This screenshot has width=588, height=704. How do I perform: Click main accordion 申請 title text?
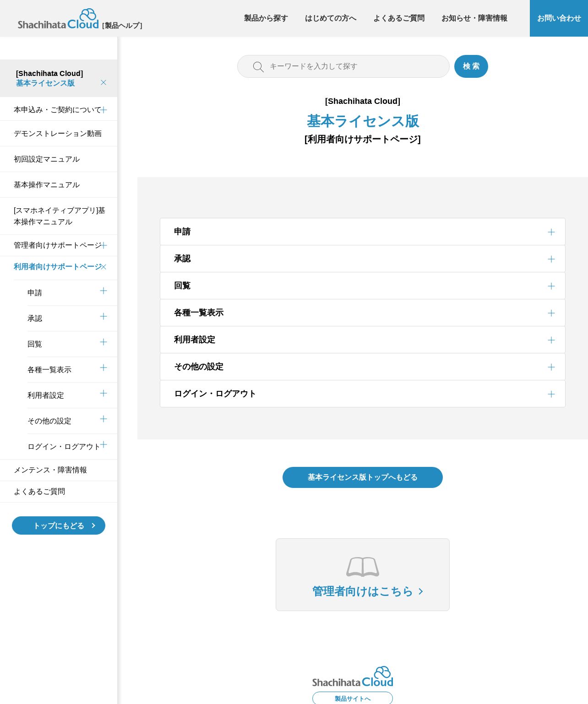[x=182, y=232]
